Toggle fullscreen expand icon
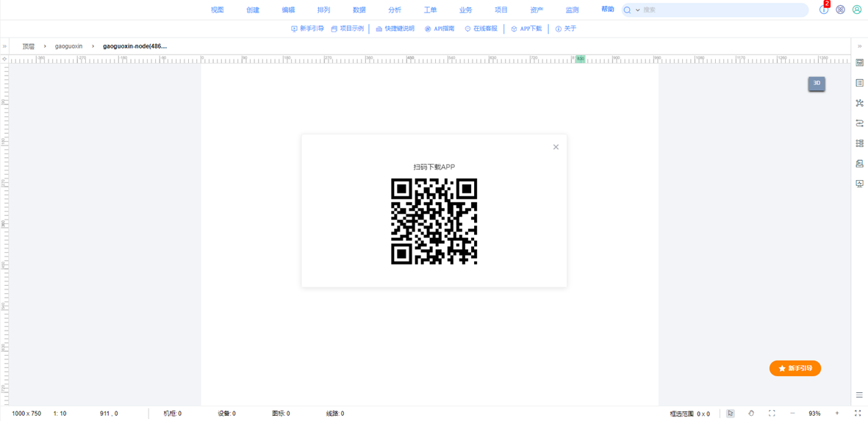Screen dimensions: 868x421 (x=858, y=413)
